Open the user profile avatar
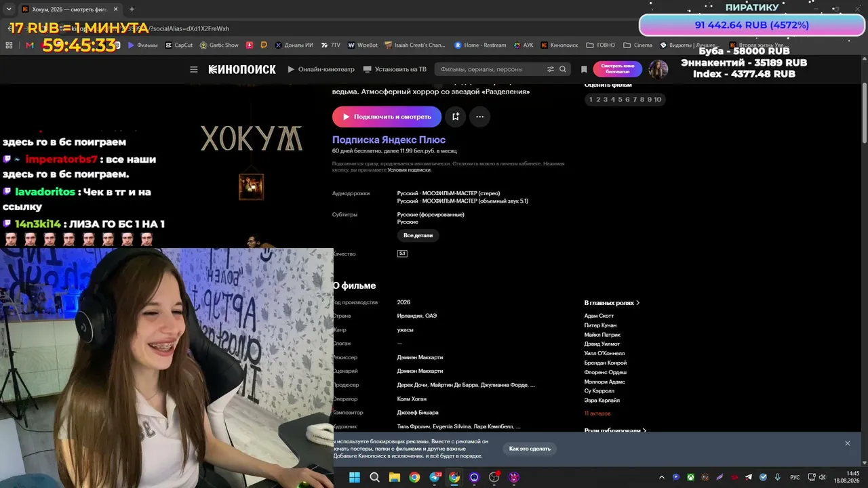Image resolution: width=868 pixels, height=488 pixels. pos(658,69)
